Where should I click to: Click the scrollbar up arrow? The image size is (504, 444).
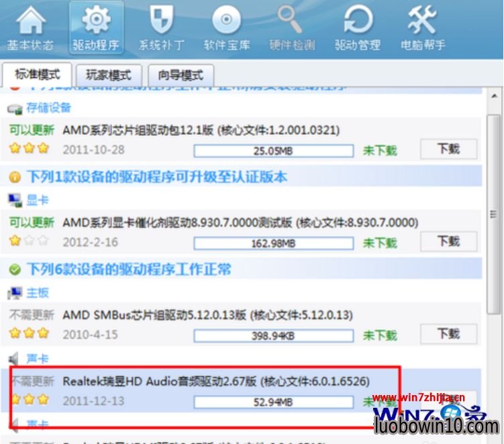[x=494, y=96]
